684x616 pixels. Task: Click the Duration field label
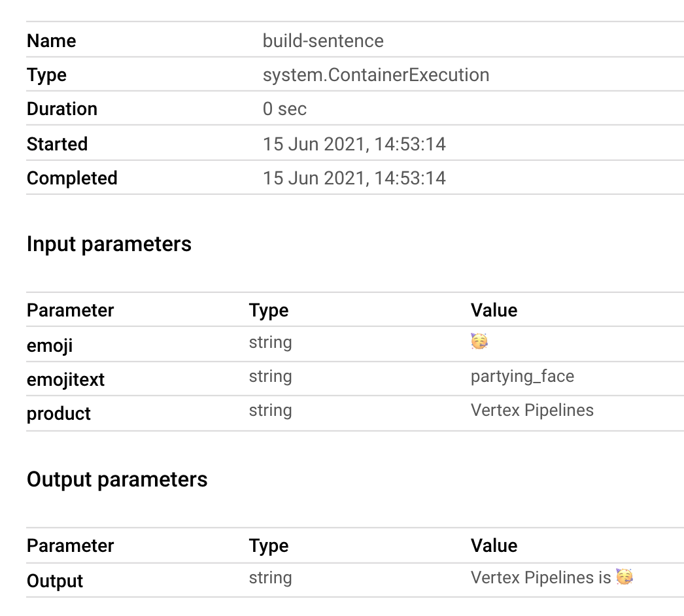(62, 109)
